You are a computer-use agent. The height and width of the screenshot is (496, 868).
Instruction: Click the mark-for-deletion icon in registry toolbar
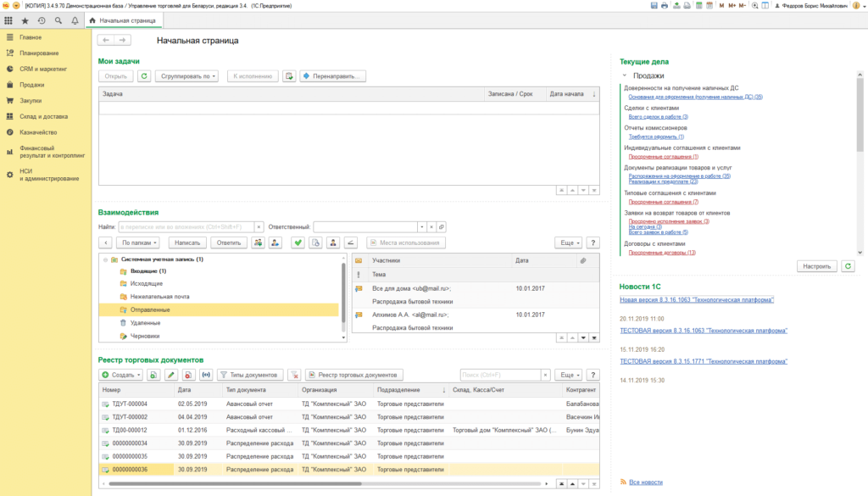click(x=188, y=375)
